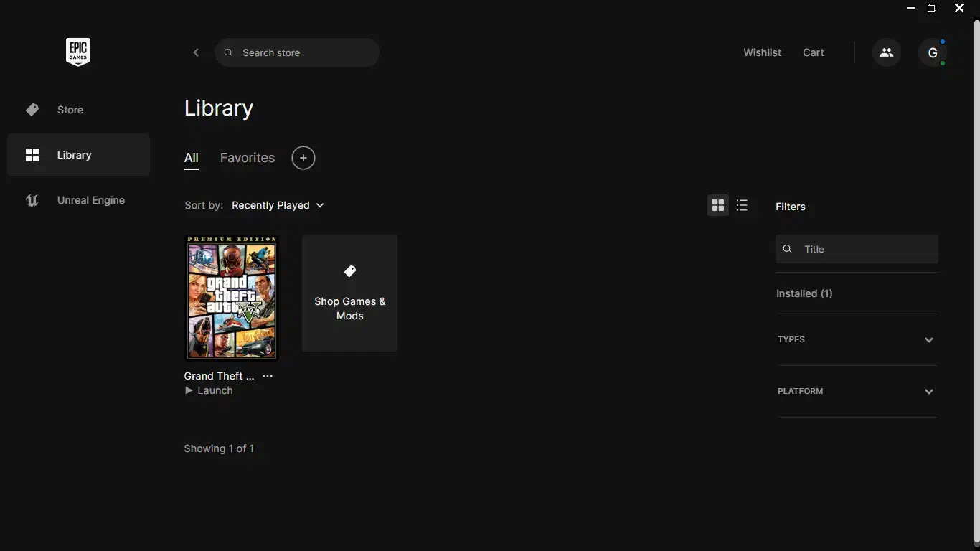
Task: Click the Epic Games logo
Action: (78, 52)
